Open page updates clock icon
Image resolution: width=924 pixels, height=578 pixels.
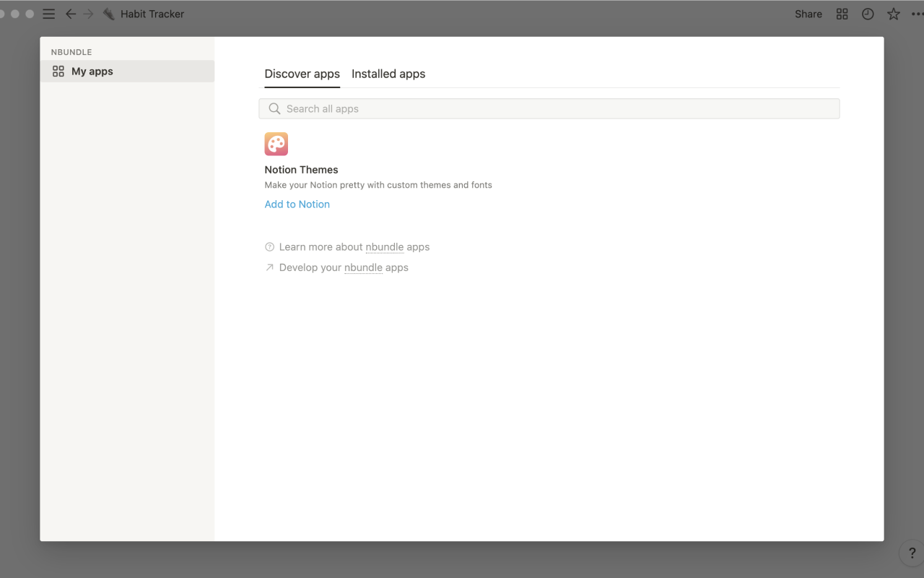(x=868, y=14)
